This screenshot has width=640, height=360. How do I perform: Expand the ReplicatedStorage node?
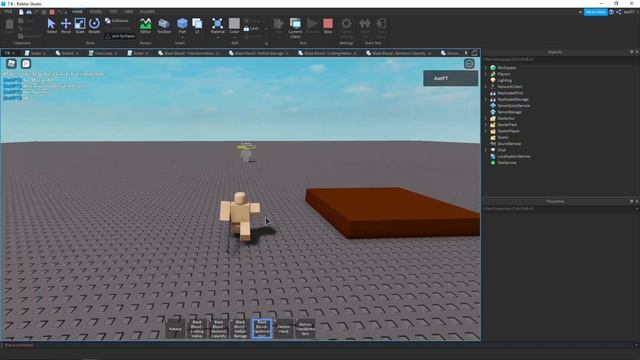486,99
